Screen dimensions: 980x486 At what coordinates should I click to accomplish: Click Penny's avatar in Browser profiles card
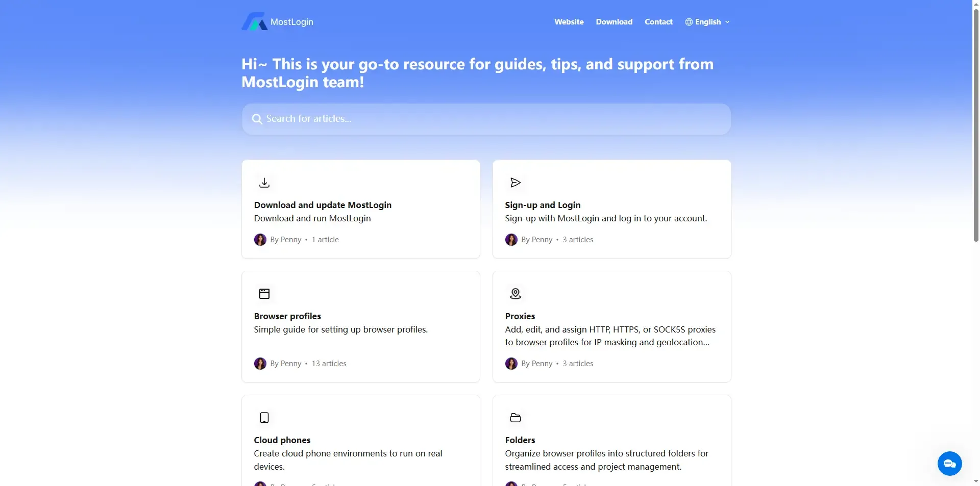[260, 364]
